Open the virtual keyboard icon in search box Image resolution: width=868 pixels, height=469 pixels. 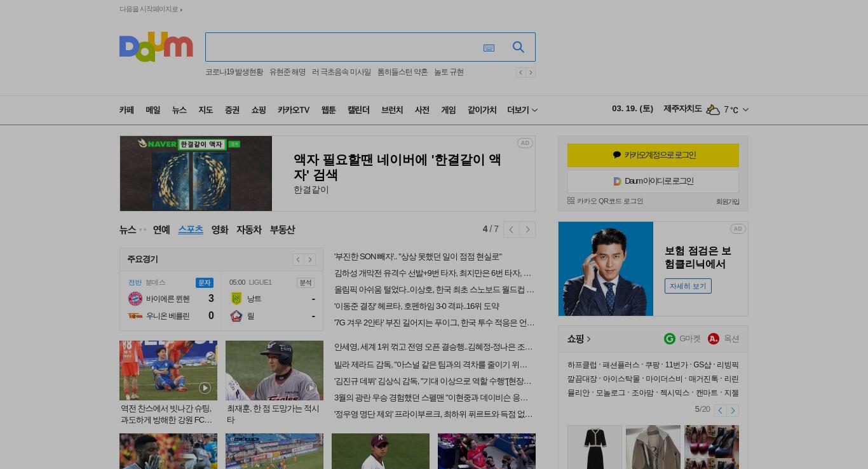(x=489, y=48)
